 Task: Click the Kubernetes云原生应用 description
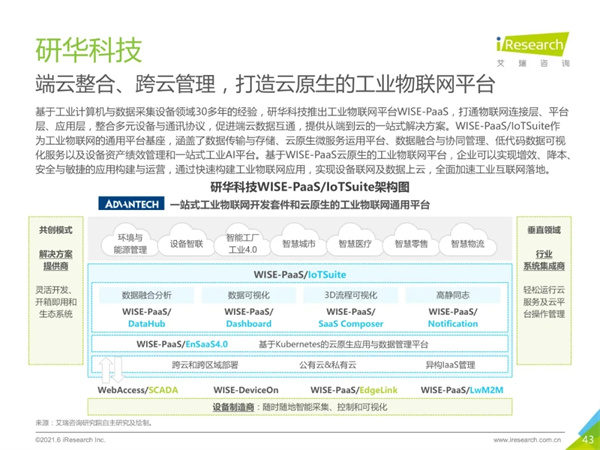(x=343, y=344)
